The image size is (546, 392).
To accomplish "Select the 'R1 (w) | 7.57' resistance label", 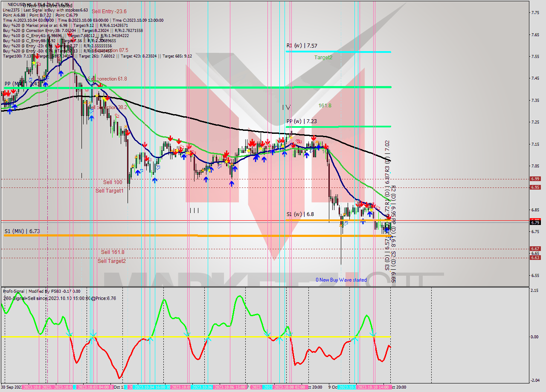I will [302, 46].
